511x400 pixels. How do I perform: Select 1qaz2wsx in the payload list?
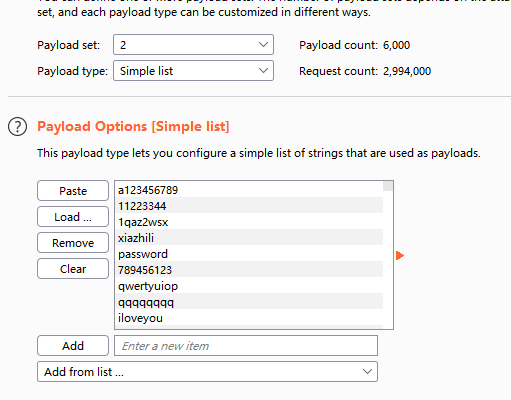coord(249,222)
